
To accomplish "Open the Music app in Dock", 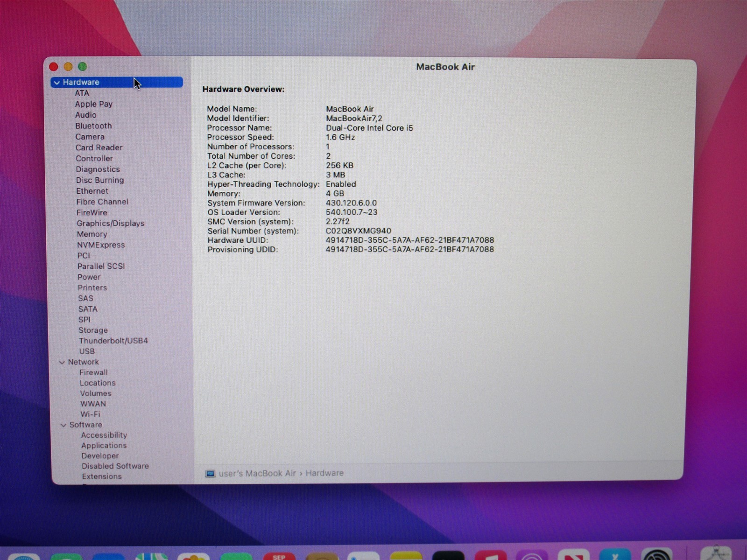I will [490, 556].
